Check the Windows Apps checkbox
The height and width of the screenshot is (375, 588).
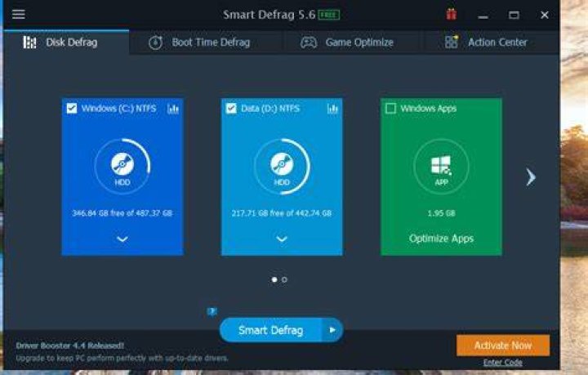[390, 109]
